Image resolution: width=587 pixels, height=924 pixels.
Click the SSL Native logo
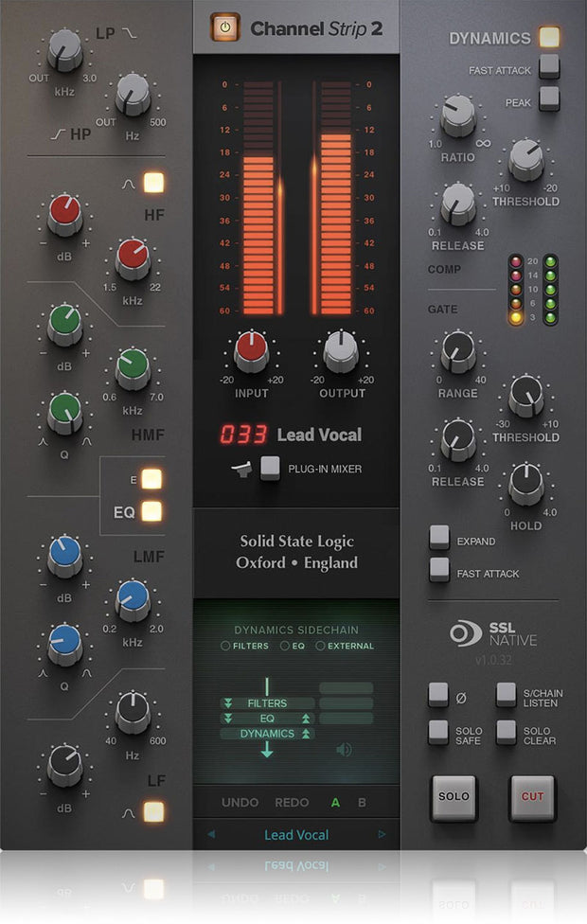[x=494, y=634]
